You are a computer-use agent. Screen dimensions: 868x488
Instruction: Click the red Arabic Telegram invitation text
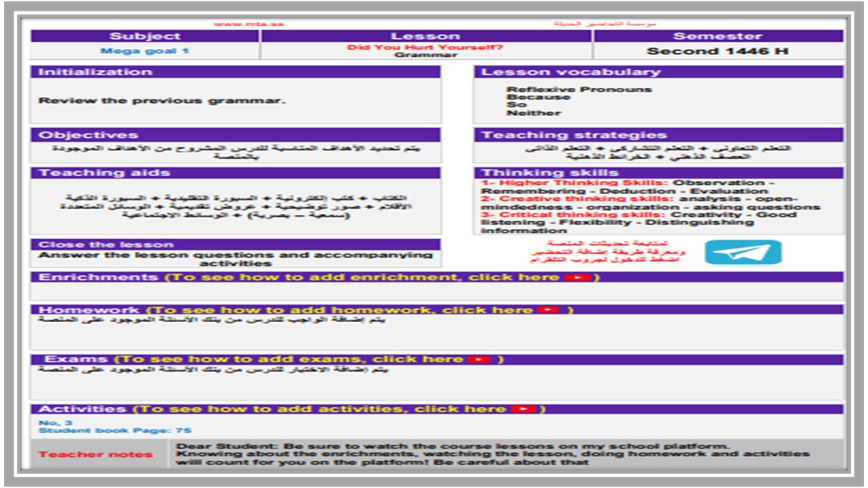pos(608,251)
